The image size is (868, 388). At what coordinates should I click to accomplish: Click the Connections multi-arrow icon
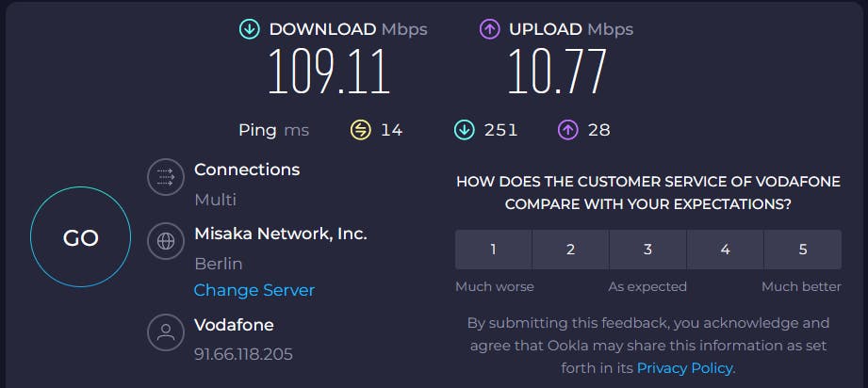166,177
